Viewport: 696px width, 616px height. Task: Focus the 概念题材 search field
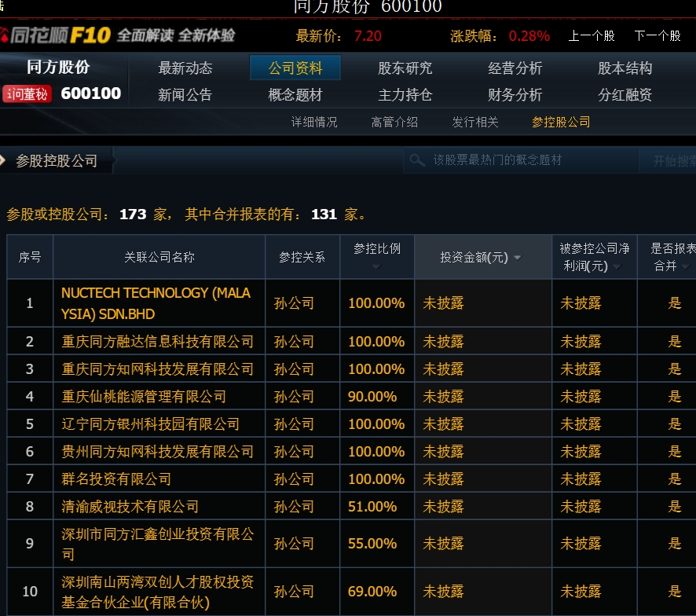pyautogui.click(x=522, y=160)
